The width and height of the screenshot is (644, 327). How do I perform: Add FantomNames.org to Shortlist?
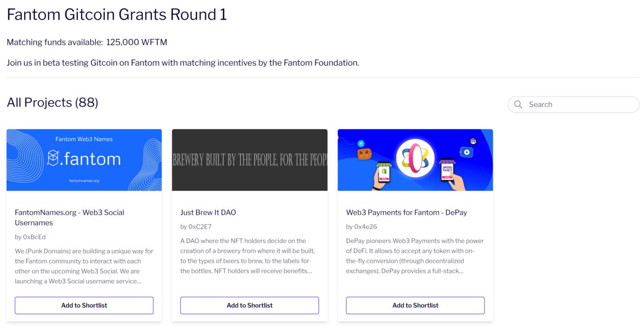point(84,305)
